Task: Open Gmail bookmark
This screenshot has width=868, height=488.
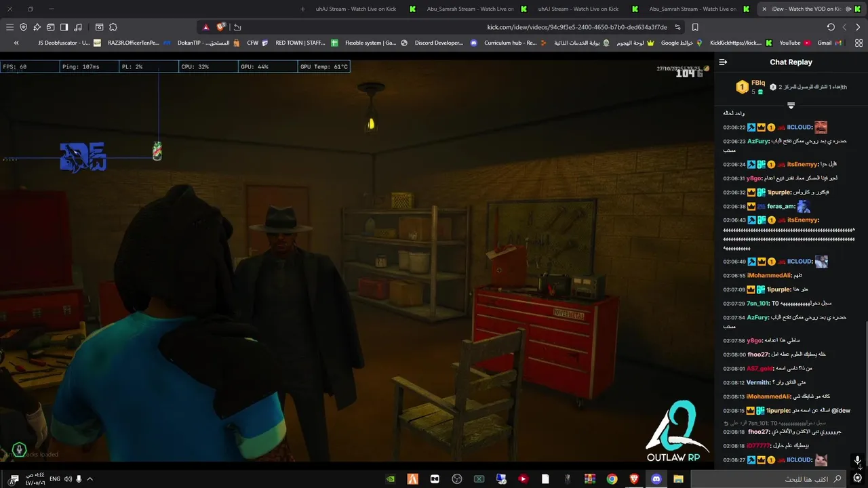Action: pos(829,43)
